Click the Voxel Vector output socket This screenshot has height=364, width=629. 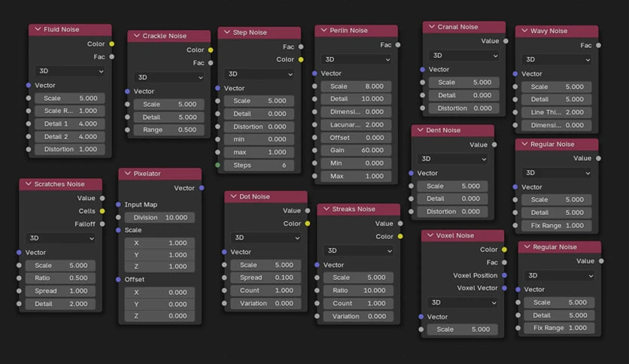(x=504, y=288)
